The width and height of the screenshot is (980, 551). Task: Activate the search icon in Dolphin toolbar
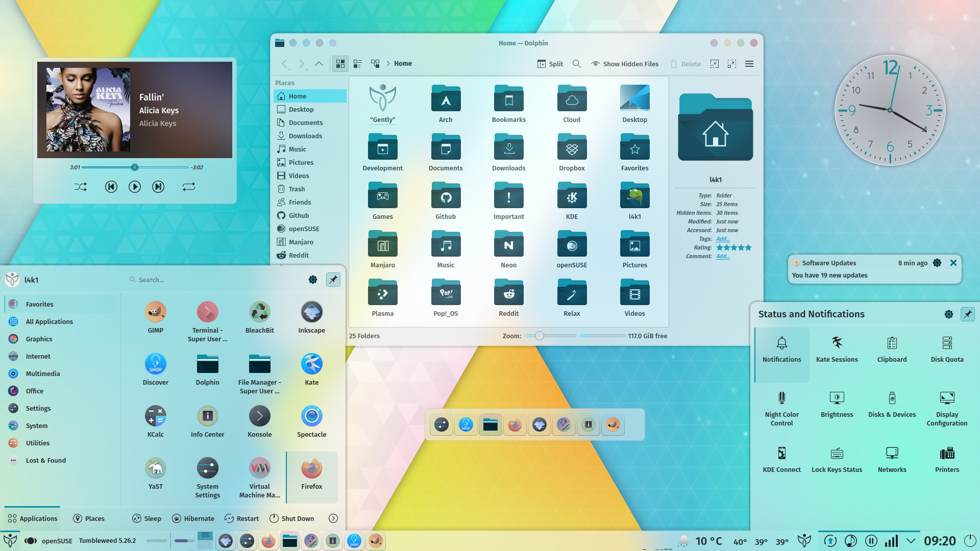[576, 64]
